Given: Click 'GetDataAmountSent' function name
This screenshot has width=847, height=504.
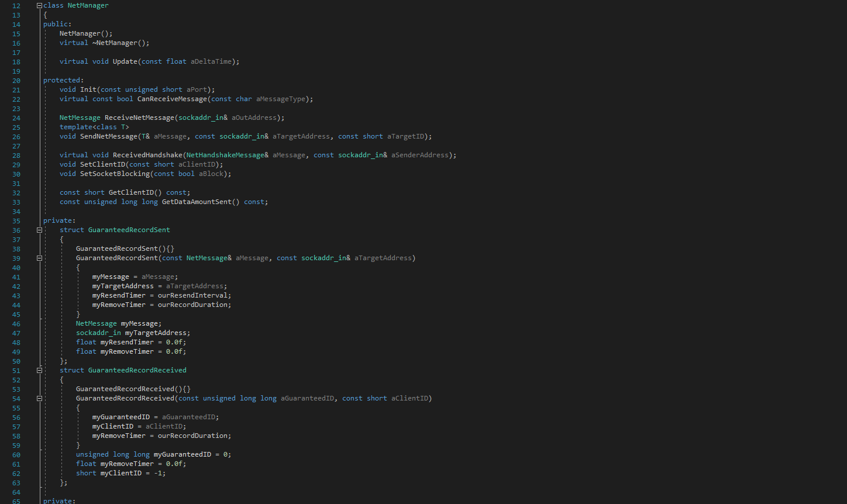Looking at the screenshot, I should pyautogui.click(x=197, y=202).
